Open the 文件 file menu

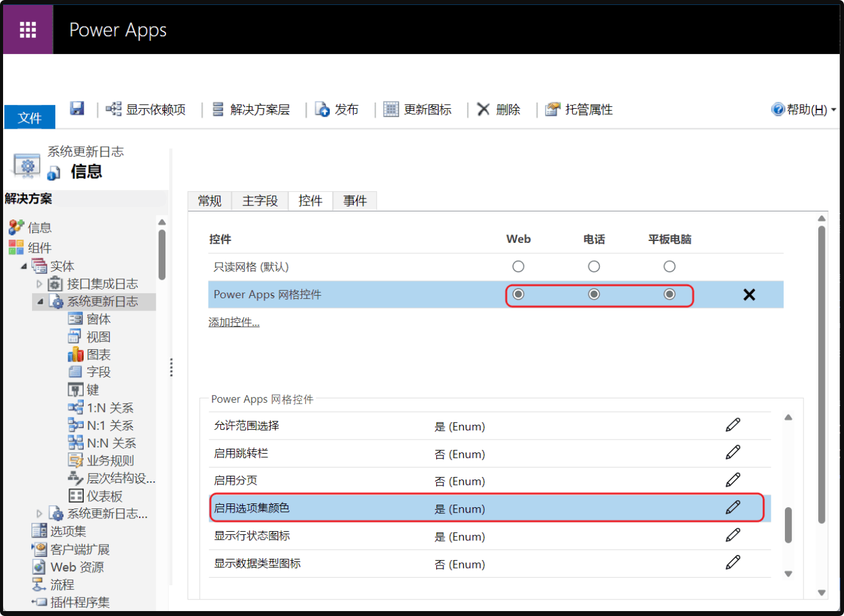click(x=30, y=117)
